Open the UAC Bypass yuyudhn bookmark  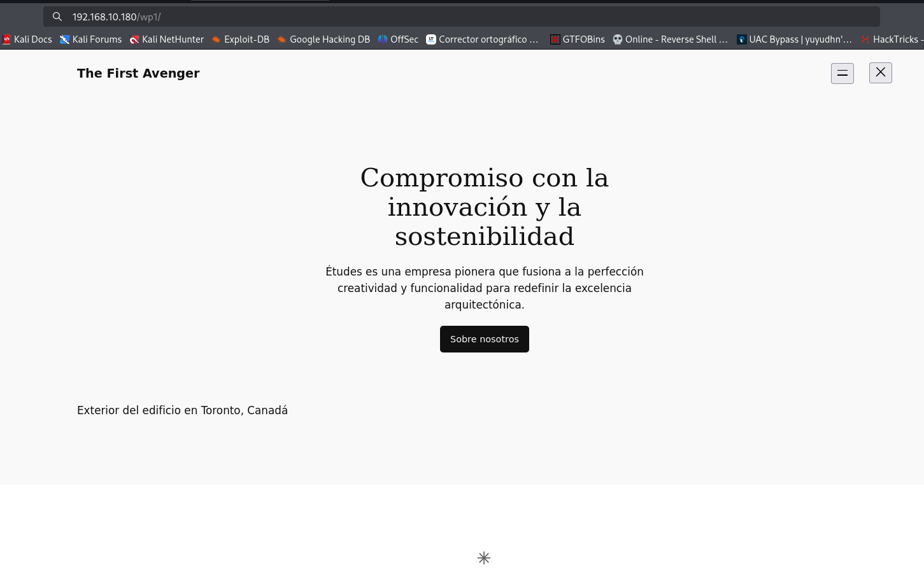(x=794, y=39)
